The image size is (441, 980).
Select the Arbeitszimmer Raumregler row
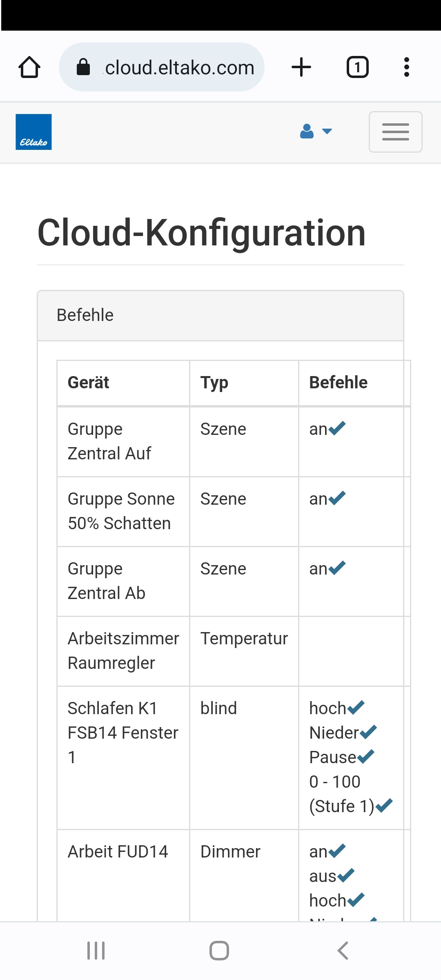[123, 651]
